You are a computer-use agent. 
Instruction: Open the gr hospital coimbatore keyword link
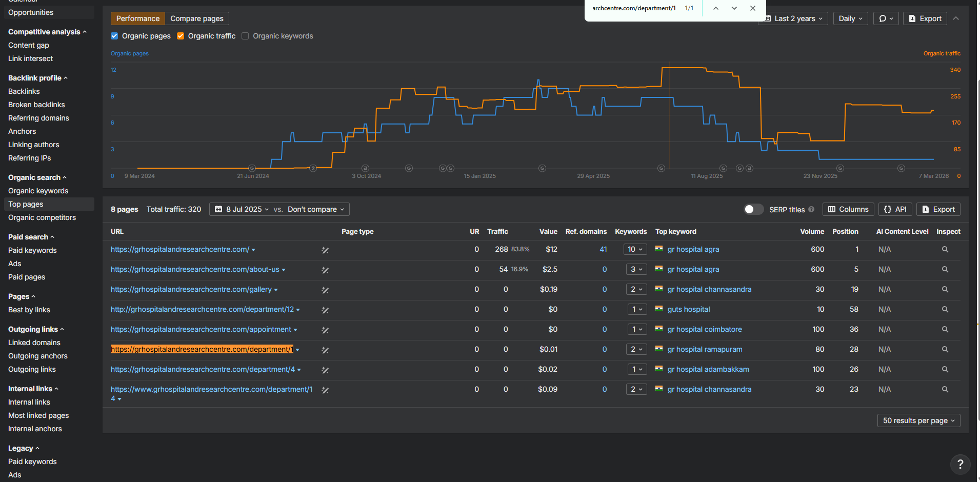point(705,329)
